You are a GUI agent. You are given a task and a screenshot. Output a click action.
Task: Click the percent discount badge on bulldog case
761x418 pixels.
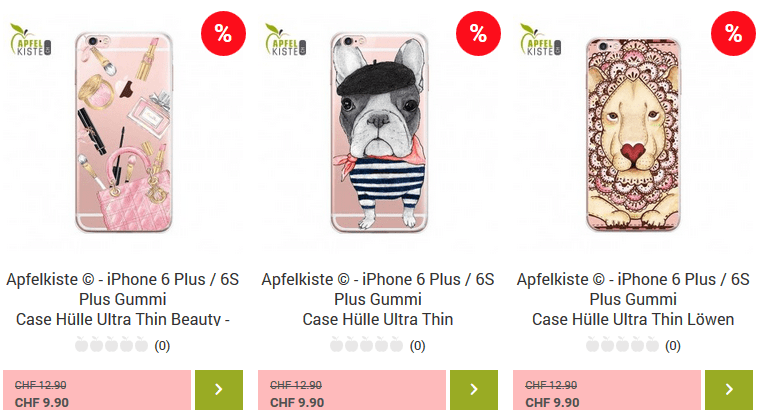pos(478,33)
